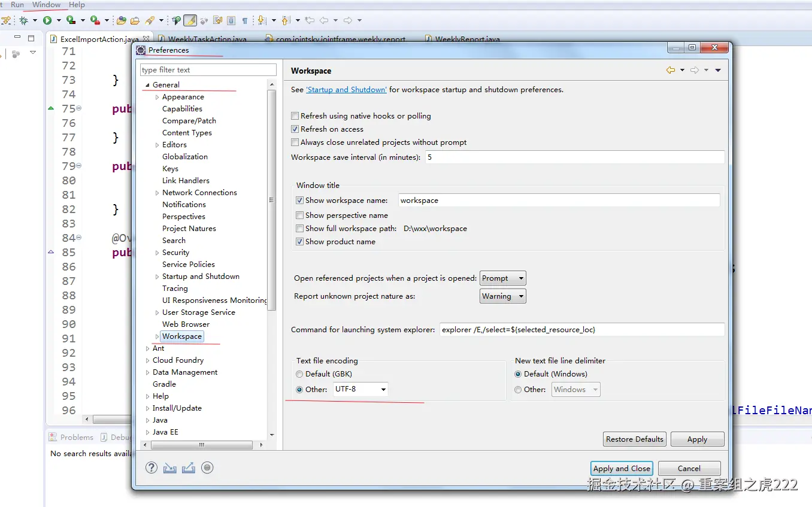Click the Back navigation arrow in main toolbar

[x=324, y=20]
